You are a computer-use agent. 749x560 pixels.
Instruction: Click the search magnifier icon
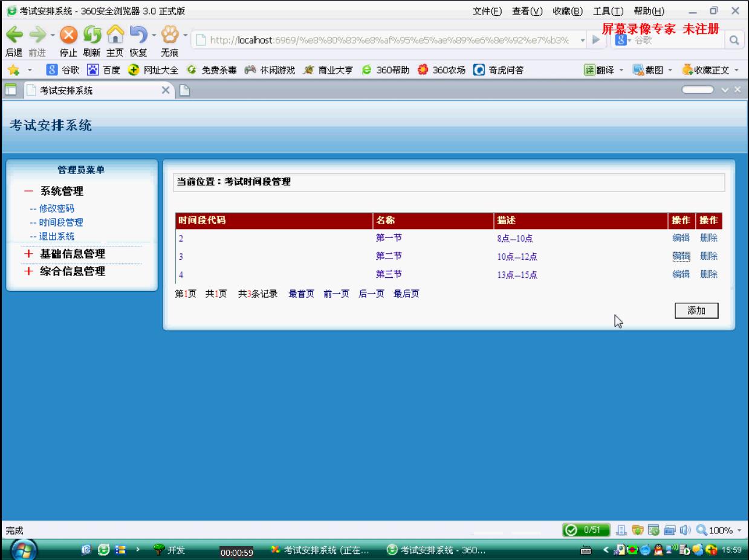coord(735,40)
